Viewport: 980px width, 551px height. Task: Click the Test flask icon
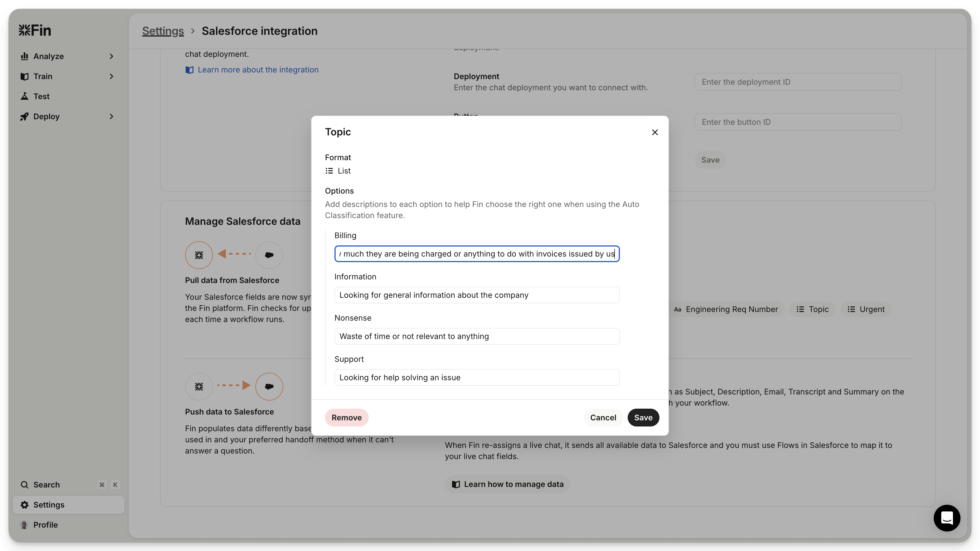25,96
